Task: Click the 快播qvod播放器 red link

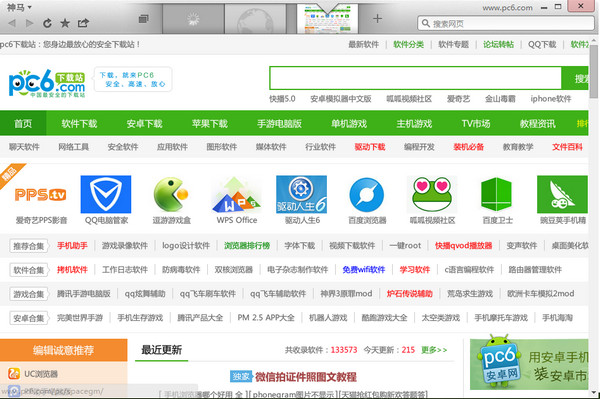Action: 463,246
